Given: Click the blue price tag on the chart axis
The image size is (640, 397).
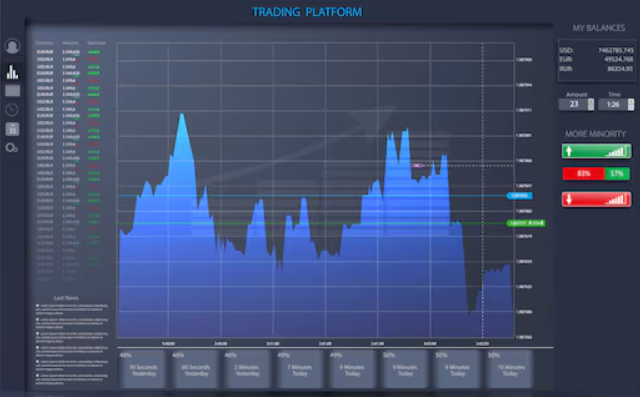Looking at the screenshot, I should coord(520,196).
